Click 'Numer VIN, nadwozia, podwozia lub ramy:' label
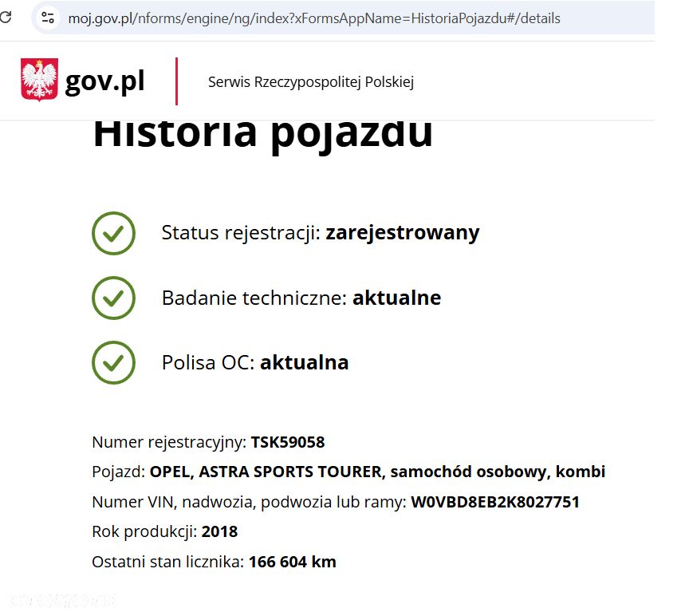Screen dimensions: 689x616 [249, 502]
